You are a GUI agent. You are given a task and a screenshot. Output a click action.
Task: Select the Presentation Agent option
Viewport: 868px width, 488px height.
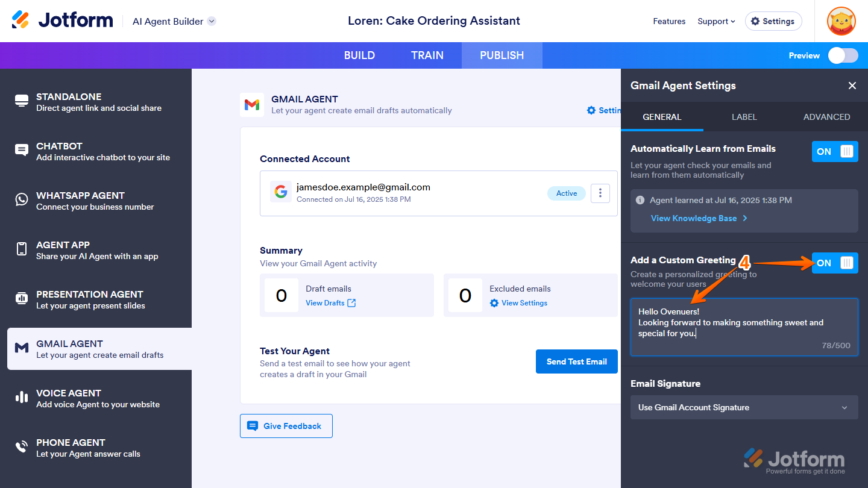coord(96,299)
